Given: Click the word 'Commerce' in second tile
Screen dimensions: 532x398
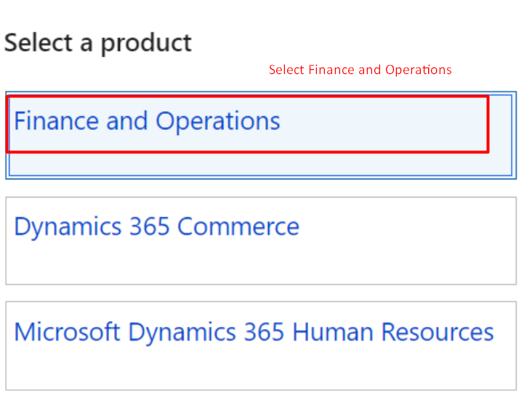Looking at the screenshot, I should tap(238, 227).
